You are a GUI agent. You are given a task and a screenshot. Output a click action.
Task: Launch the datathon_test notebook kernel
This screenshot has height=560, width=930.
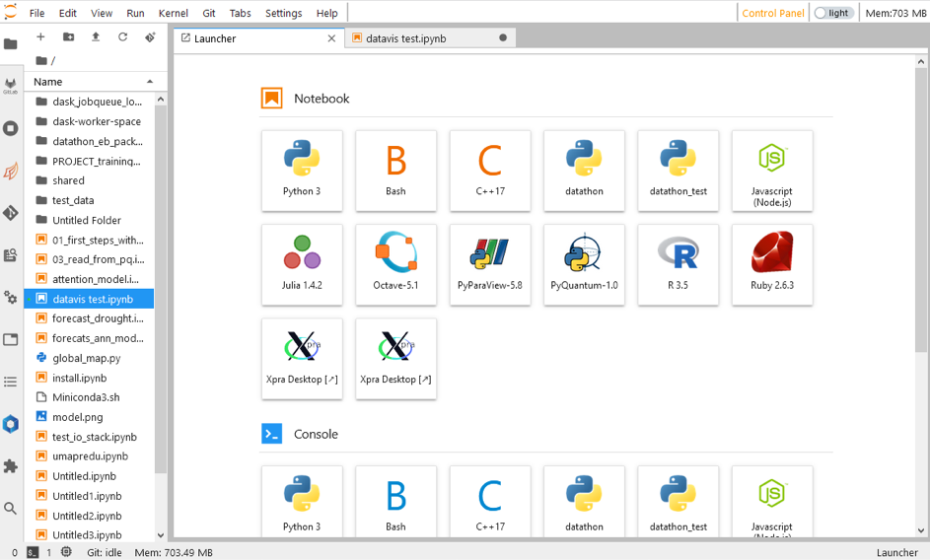[x=679, y=171]
